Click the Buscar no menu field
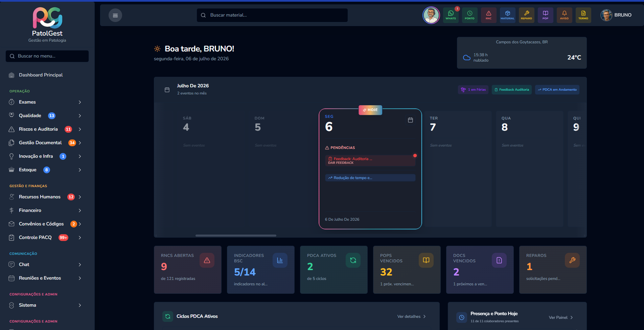Image resolution: width=644 pixels, height=330 pixels. (x=47, y=56)
